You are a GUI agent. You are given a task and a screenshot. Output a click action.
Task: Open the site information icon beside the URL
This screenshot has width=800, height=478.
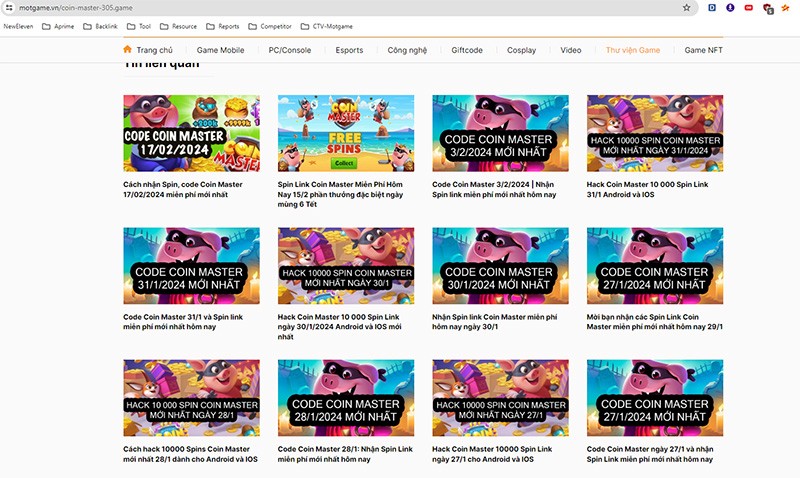[x=8, y=7]
